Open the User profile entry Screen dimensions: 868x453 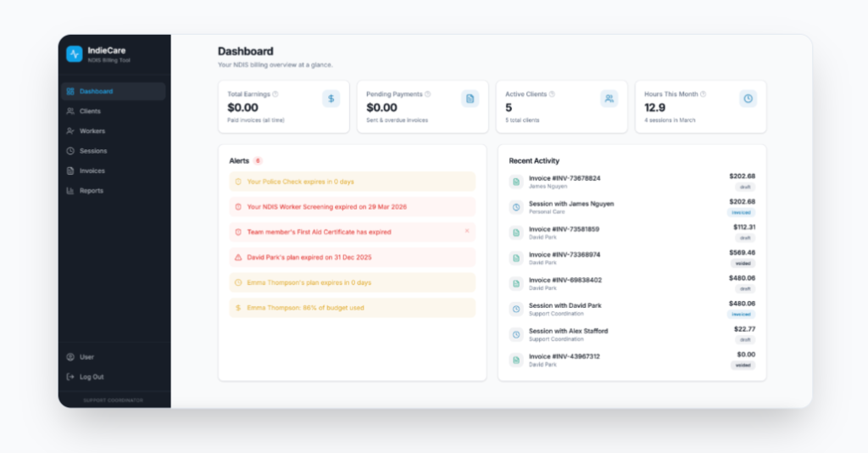[114, 357]
